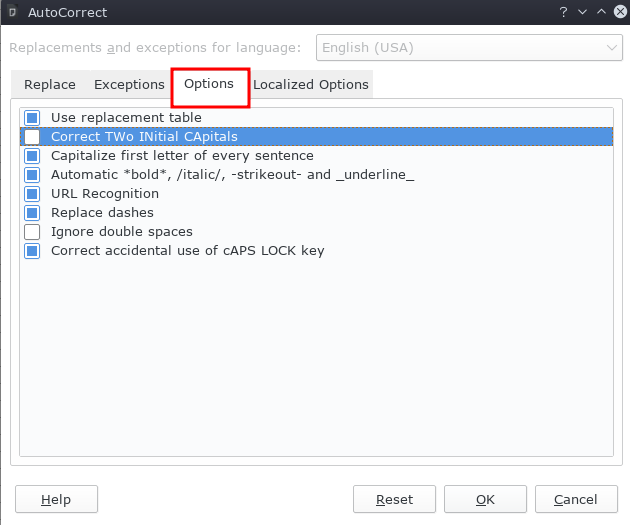This screenshot has height=525, width=630.
Task: Click the question mark help icon in title bar
Action: pyautogui.click(x=563, y=12)
